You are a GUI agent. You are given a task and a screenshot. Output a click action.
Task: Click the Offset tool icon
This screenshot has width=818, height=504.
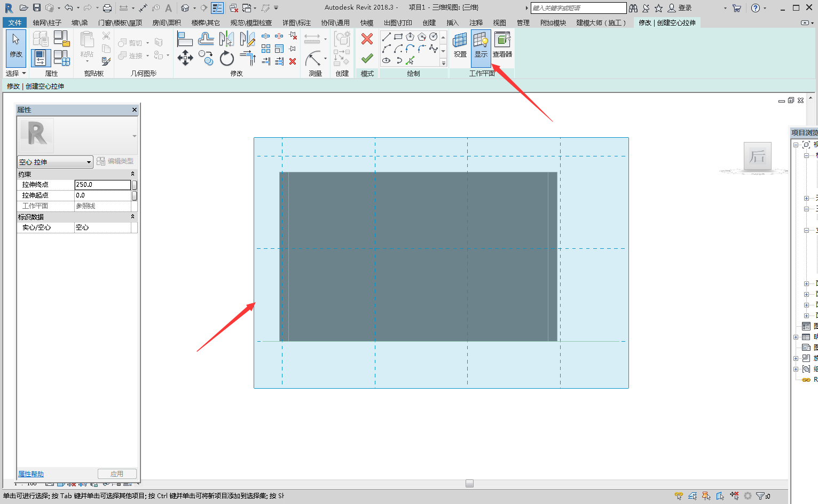point(206,39)
